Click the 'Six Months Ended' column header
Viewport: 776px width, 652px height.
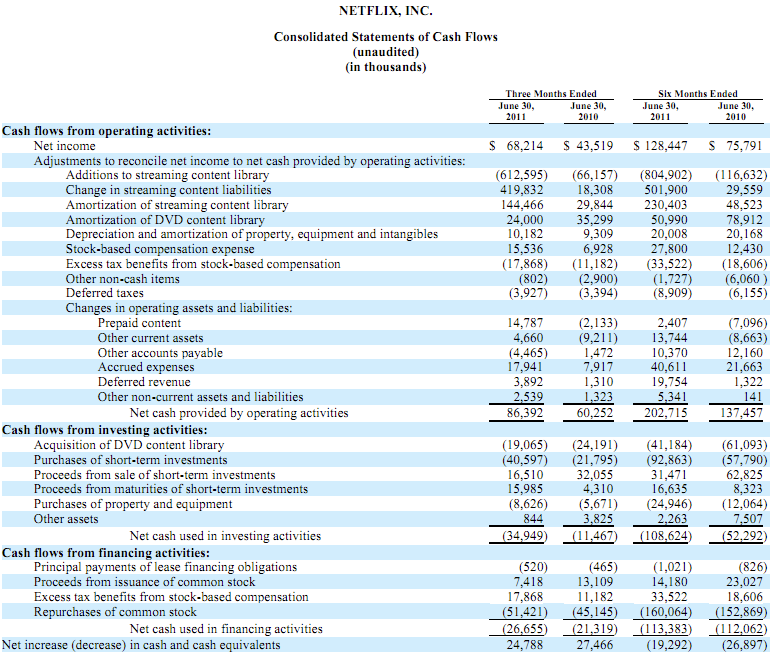[x=698, y=94]
